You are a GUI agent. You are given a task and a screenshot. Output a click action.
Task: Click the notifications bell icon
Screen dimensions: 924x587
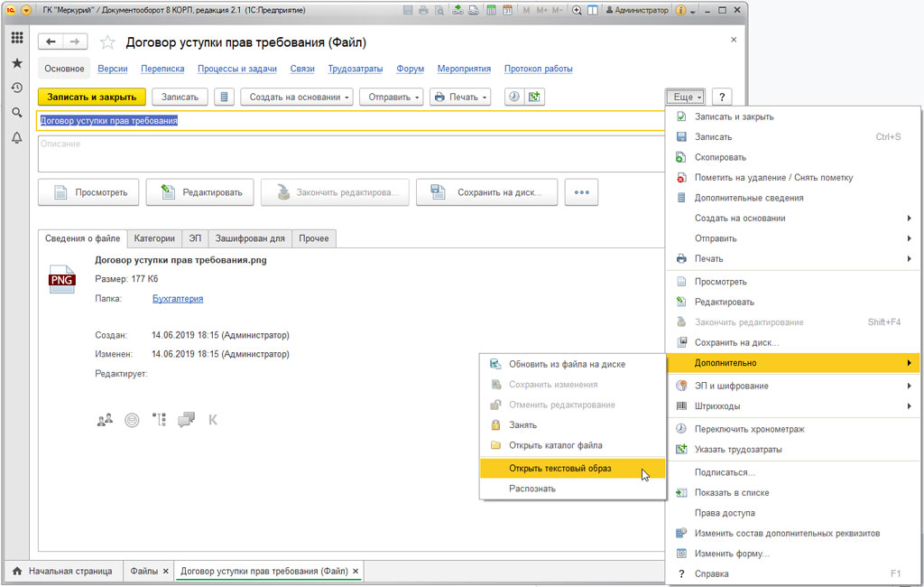[16, 137]
